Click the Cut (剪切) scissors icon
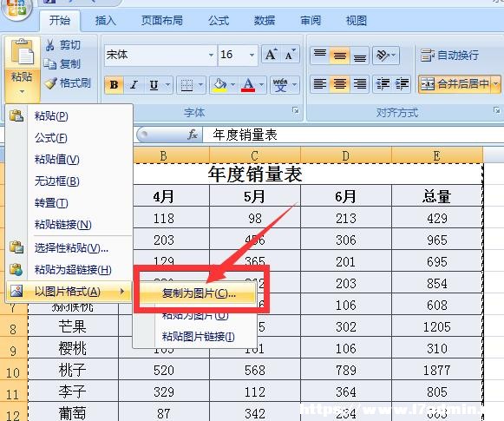The width and height of the screenshot is (504, 421). 49,45
